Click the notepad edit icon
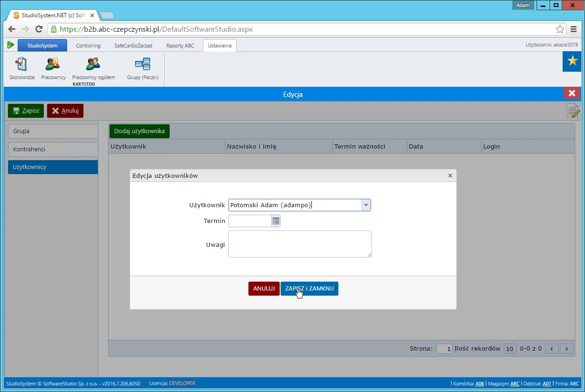The width and height of the screenshot is (585, 392). 573,111
